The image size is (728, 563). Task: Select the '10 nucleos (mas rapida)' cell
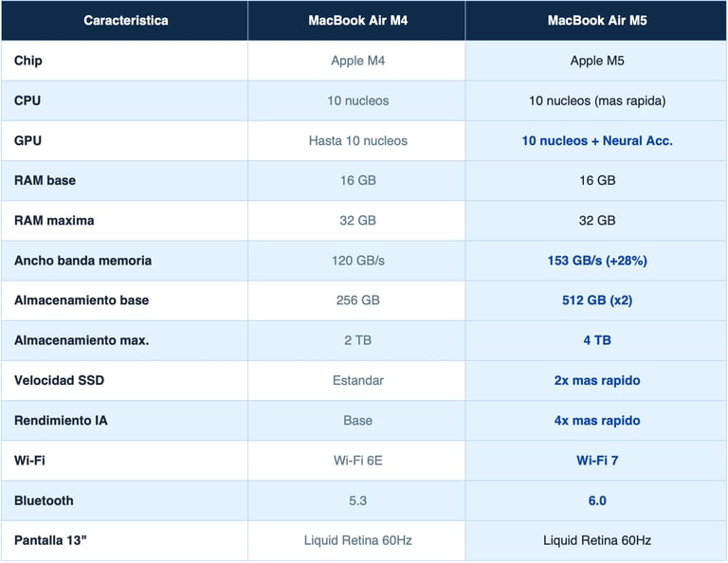(597, 100)
